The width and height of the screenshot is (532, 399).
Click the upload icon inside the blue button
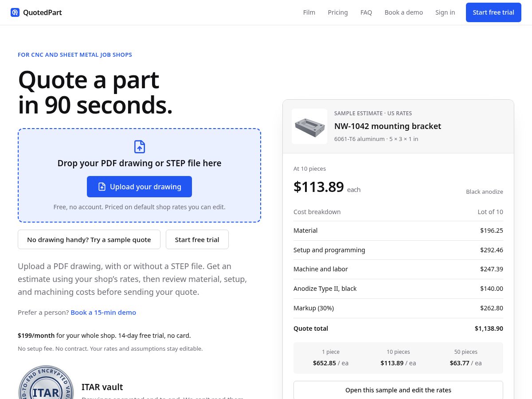point(102,187)
